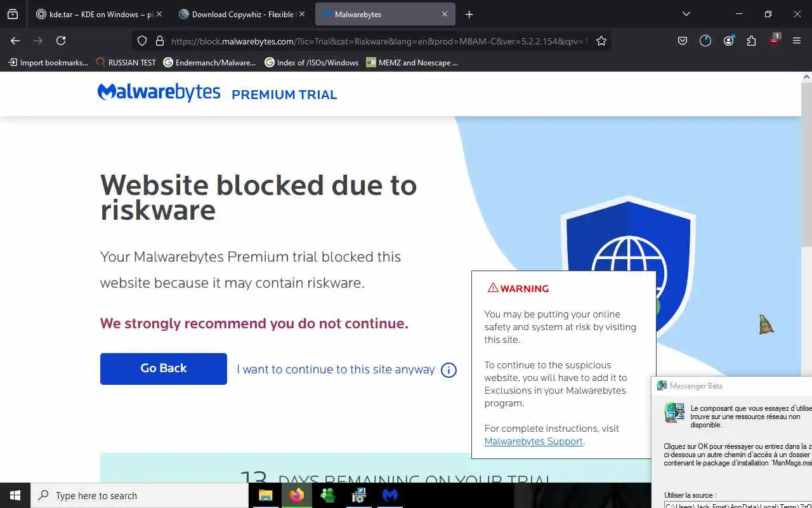Click the Messenger Beta dialog title
This screenshot has height=508, width=812.
[696, 385]
